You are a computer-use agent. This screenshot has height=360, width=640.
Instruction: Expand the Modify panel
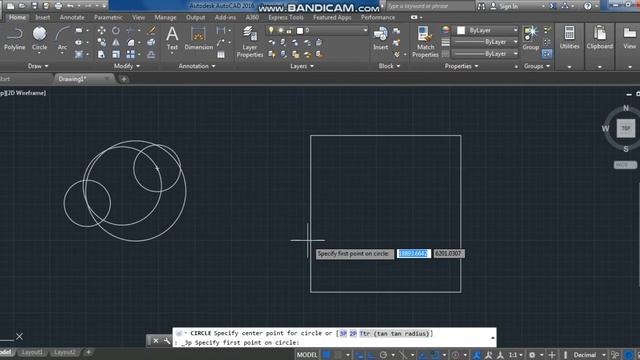[x=127, y=66]
